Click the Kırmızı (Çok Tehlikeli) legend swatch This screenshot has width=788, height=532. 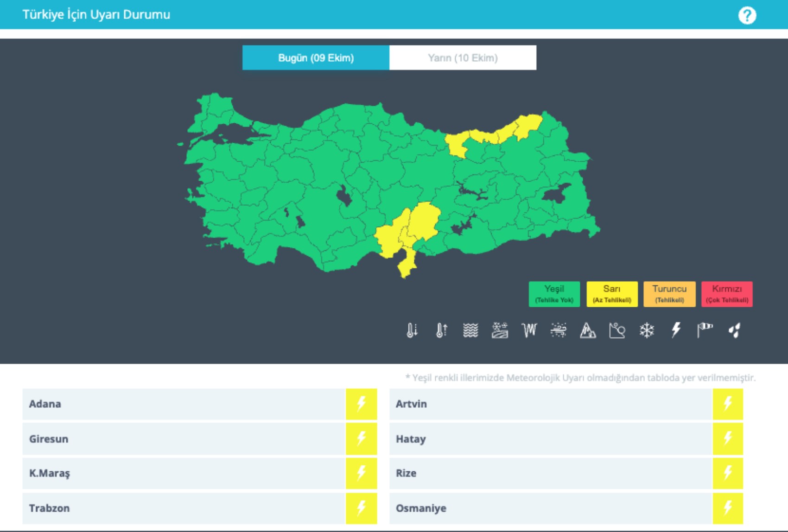pos(726,294)
